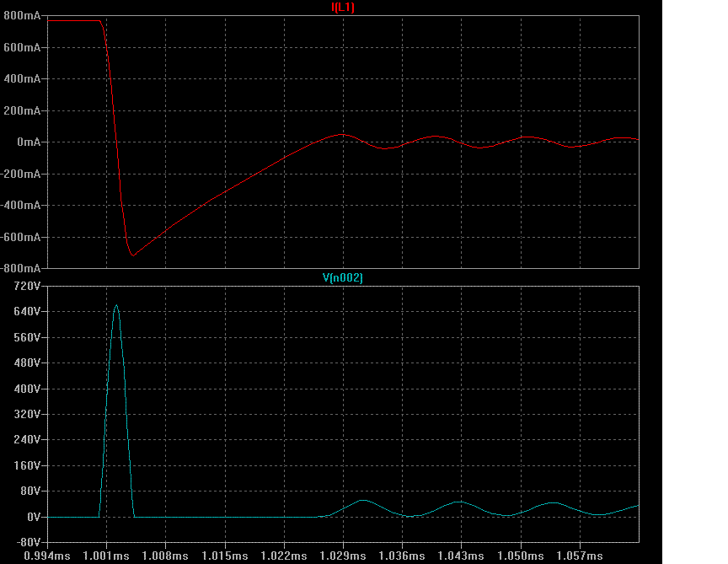Click the V(n002) trace label
This screenshot has height=564, width=728.
tap(343, 278)
